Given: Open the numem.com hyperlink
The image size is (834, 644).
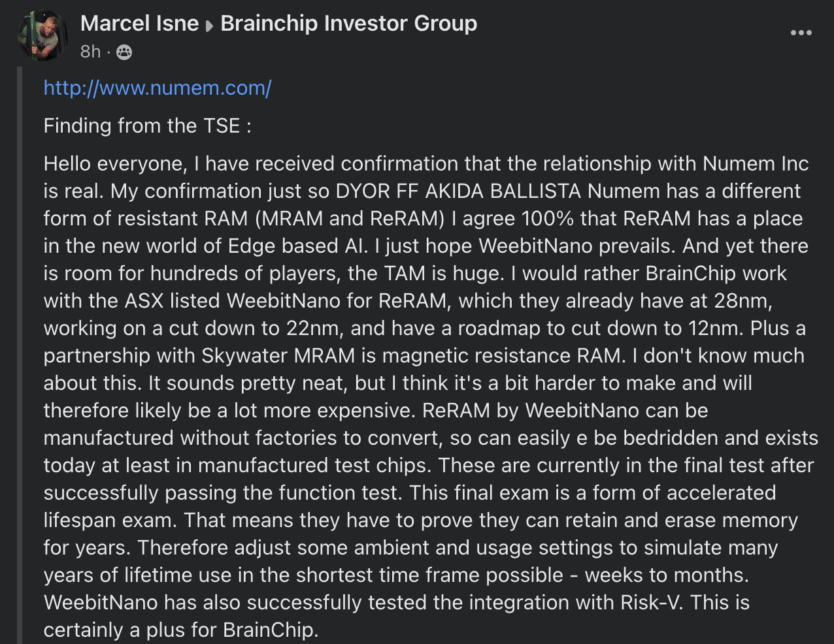Looking at the screenshot, I should [x=158, y=88].
